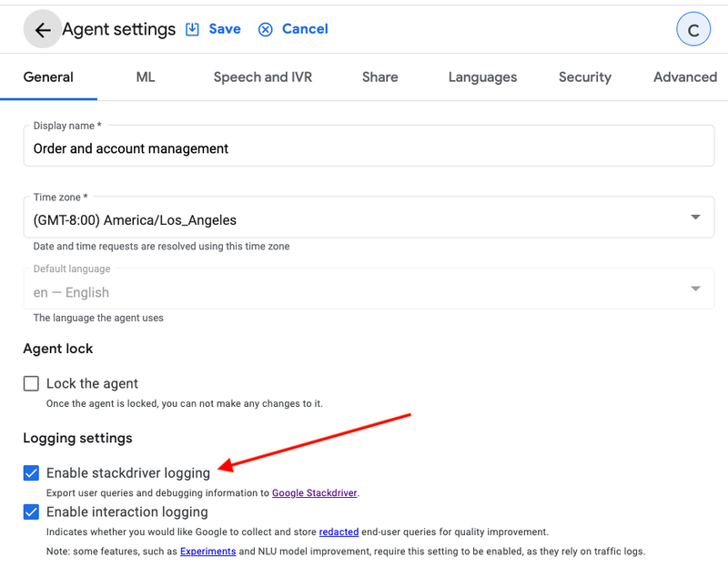This screenshot has height=578, width=728.
Task: Click the Save button text
Action: [x=225, y=29]
